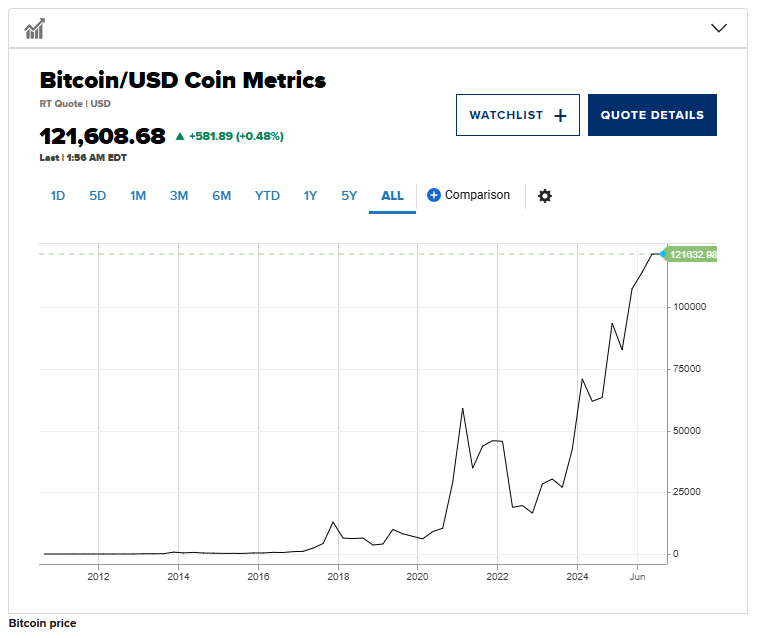Click the 2021 price peak on chart
This screenshot has width=760, height=638.
point(462,408)
